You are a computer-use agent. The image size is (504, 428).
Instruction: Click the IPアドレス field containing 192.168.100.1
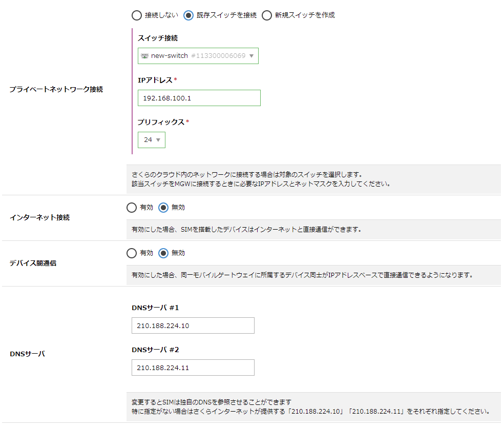pyautogui.click(x=199, y=98)
